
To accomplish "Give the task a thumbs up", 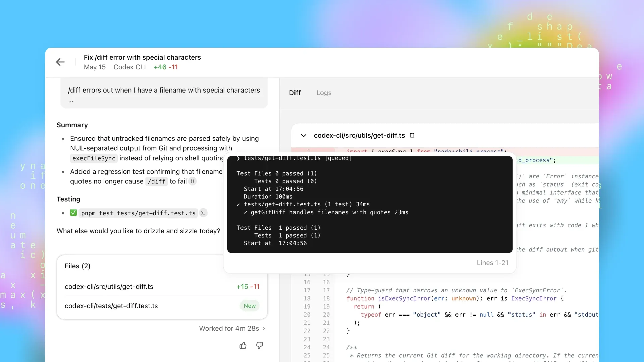I will coord(243,345).
